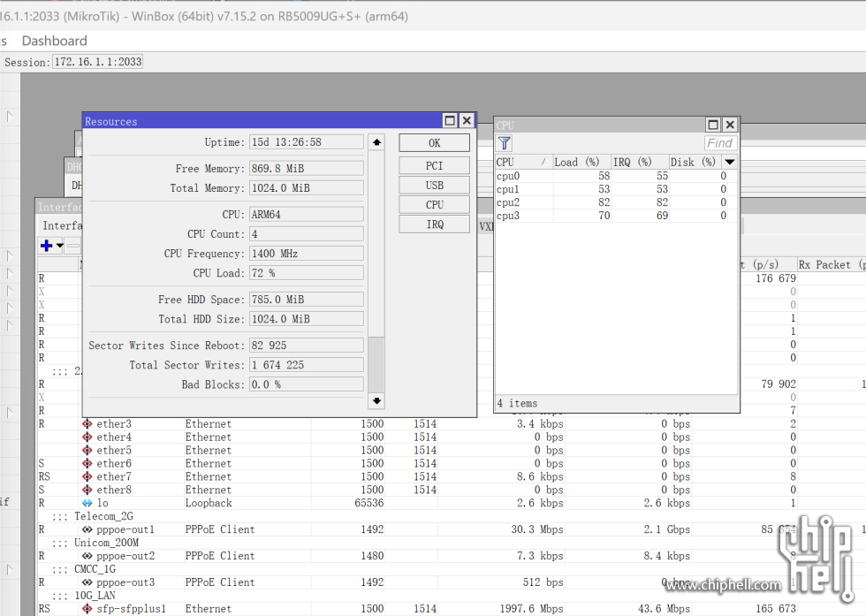
Task: Click the pppoe-out3 interface icon
Action: point(87,582)
